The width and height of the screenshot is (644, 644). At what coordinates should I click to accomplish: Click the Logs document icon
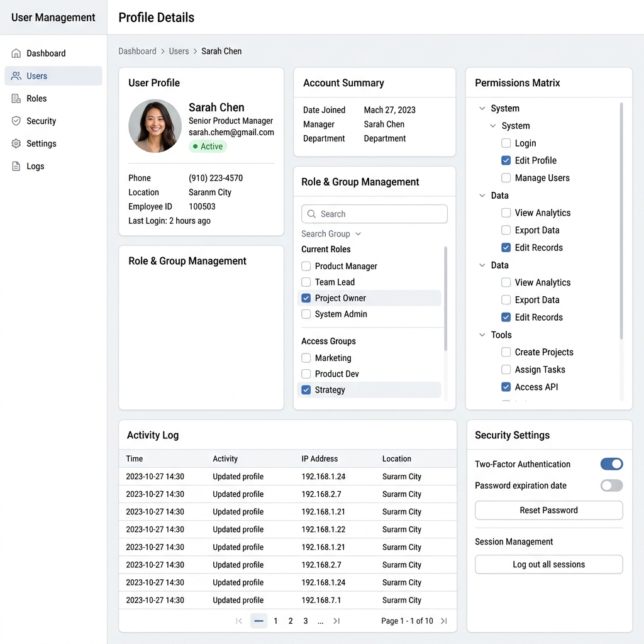coord(16,166)
